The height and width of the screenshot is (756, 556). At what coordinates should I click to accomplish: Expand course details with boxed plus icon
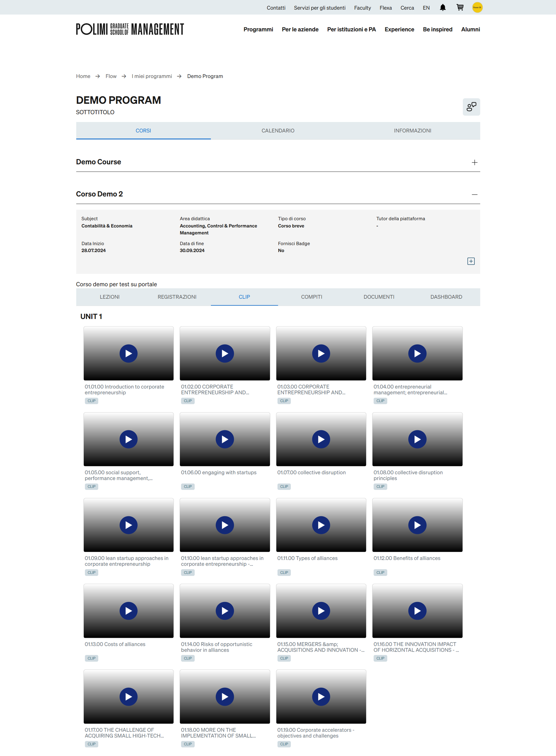tap(471, 261)
